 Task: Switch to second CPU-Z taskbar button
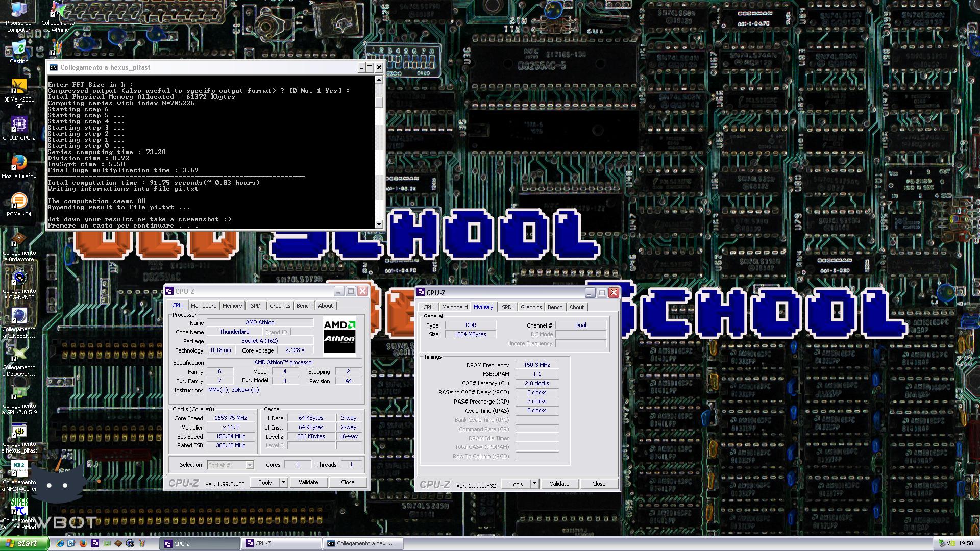(x=282, y=543)
